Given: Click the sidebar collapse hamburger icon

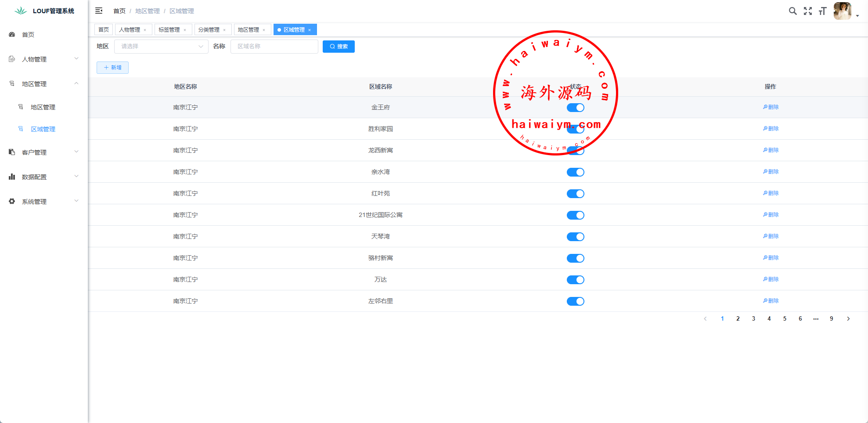Looking at the screenshot, I should tap(99, 11).
